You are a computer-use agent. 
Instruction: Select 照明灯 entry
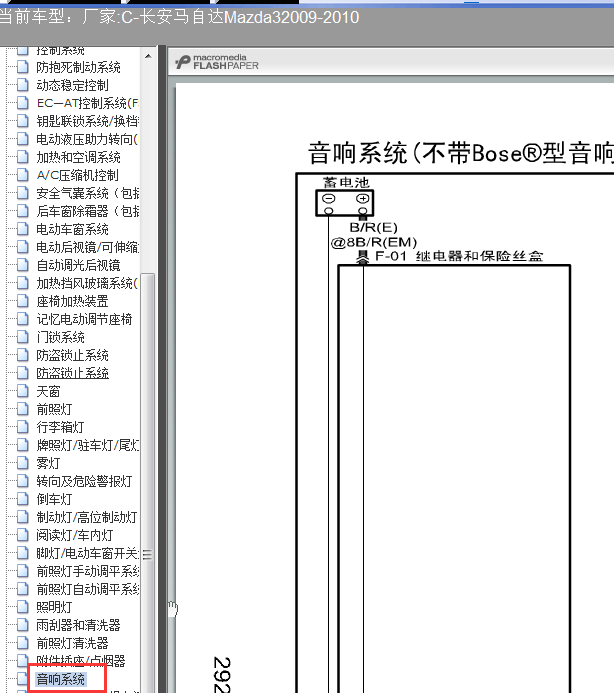tap(54, 607)
